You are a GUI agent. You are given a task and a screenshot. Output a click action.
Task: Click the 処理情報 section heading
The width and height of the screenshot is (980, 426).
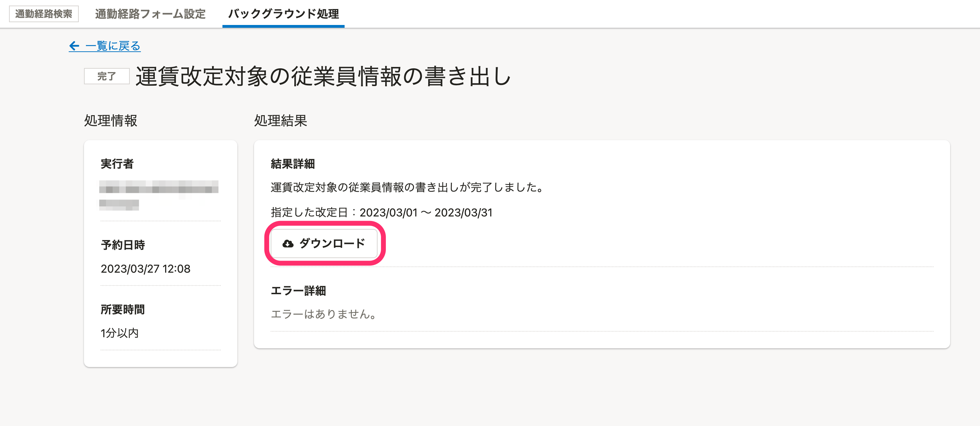coord(111,121)
